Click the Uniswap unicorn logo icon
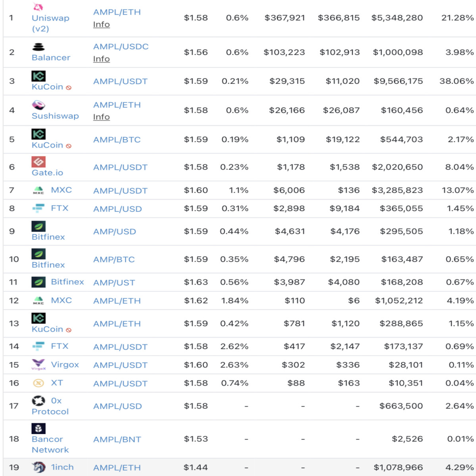 coord(38,7)
